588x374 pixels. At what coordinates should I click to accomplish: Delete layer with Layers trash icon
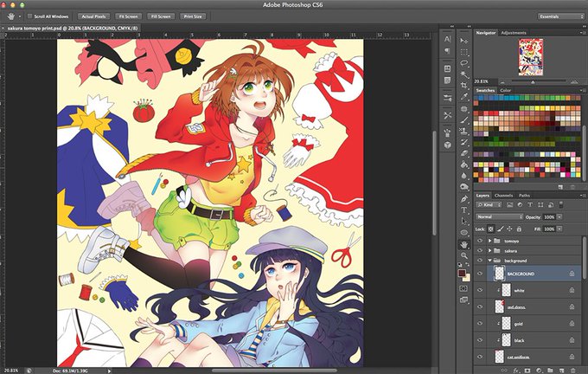572,371
